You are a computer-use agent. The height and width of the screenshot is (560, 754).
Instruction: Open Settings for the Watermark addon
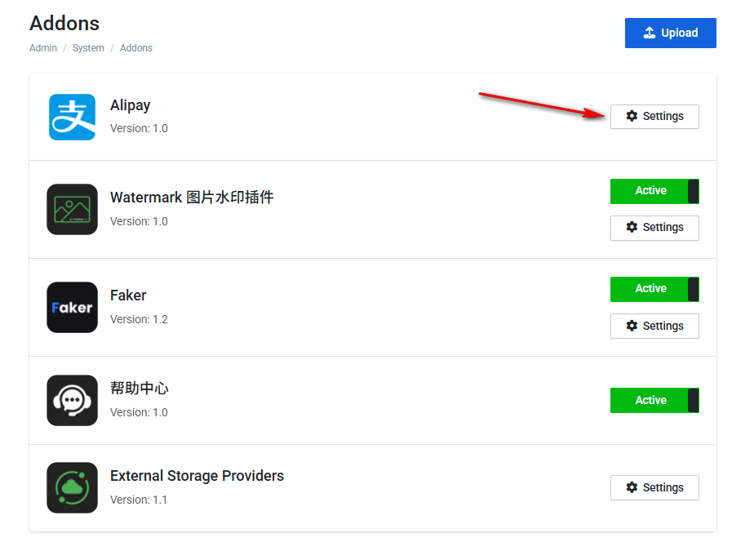pyautogui.click(x=654, y=228)
